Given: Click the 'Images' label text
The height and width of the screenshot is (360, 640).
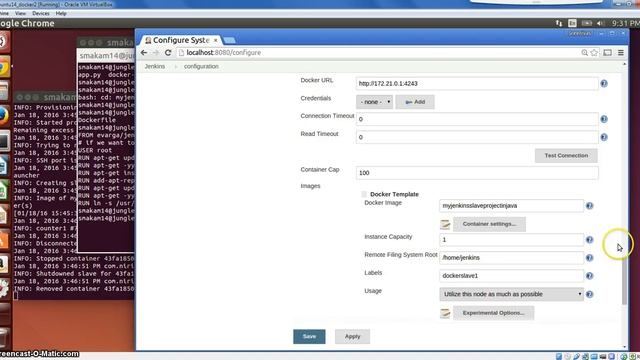Looking at the screenshot, I should pyautogui.click(x=310, y=186).
